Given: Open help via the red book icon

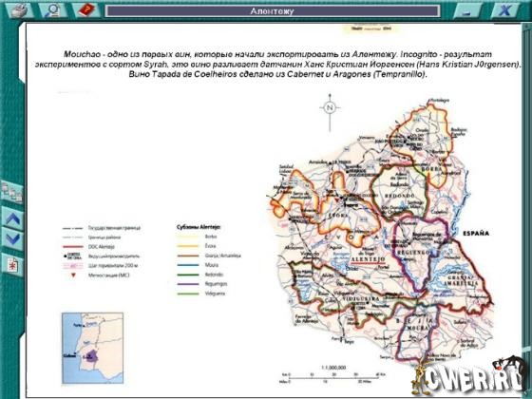Looking at the screenshot, I should 86,10.
